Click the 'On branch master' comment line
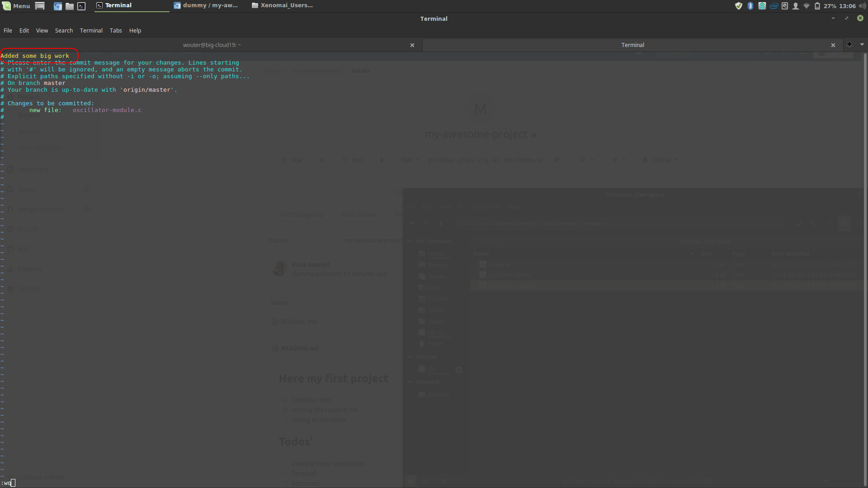 point(33,83)
